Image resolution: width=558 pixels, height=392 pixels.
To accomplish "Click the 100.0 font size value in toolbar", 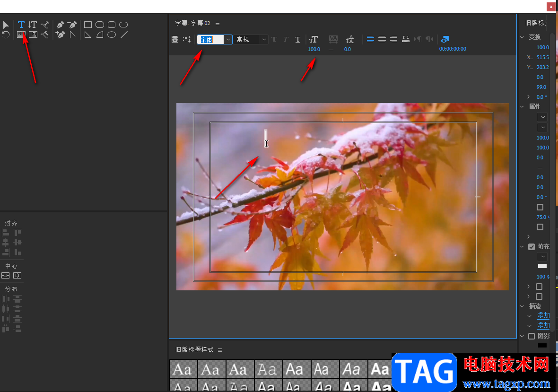I will (x=314, y=49).
